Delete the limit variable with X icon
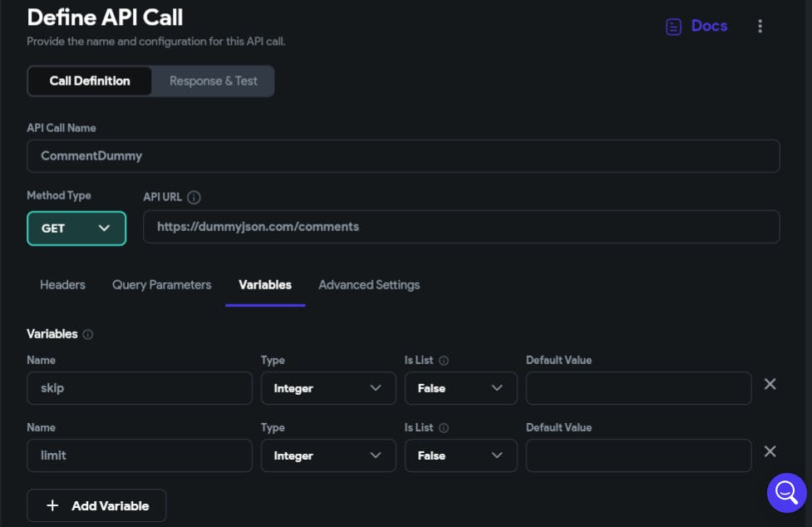The width and height of the screenshot is (812, 527). pyautogui.click(x=770, y=451)
